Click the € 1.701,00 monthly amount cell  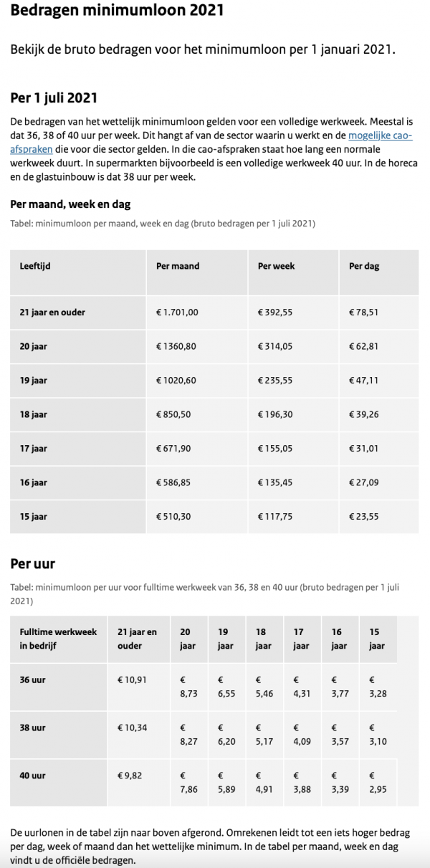[177, 313]
